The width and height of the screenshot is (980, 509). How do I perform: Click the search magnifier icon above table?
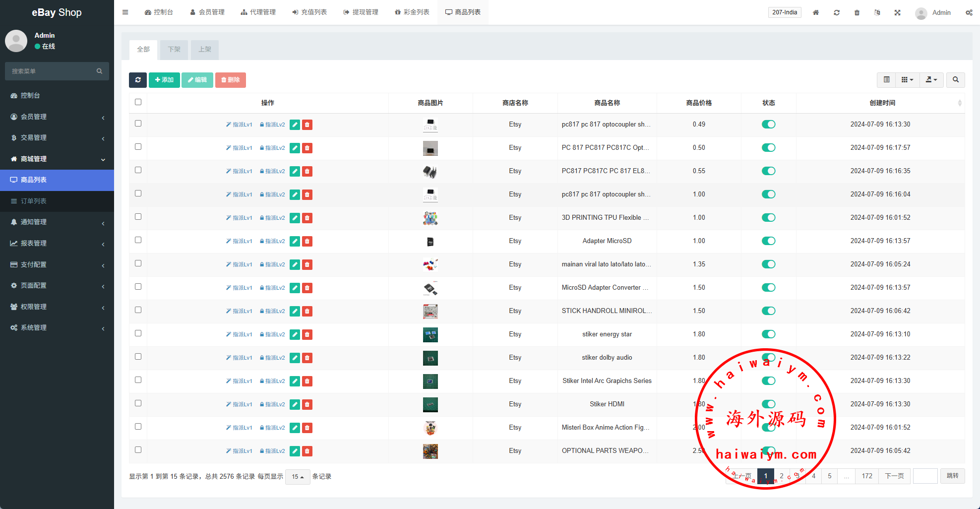955,80
